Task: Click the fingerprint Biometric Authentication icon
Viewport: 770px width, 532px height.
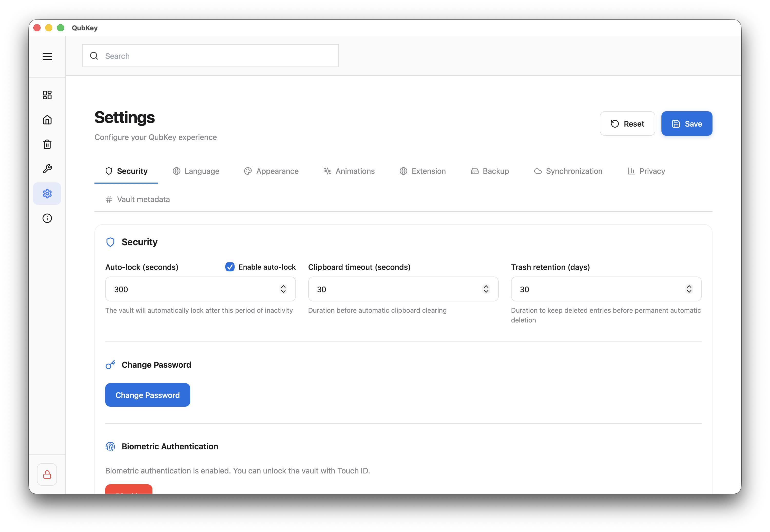Action: [110, 447]
